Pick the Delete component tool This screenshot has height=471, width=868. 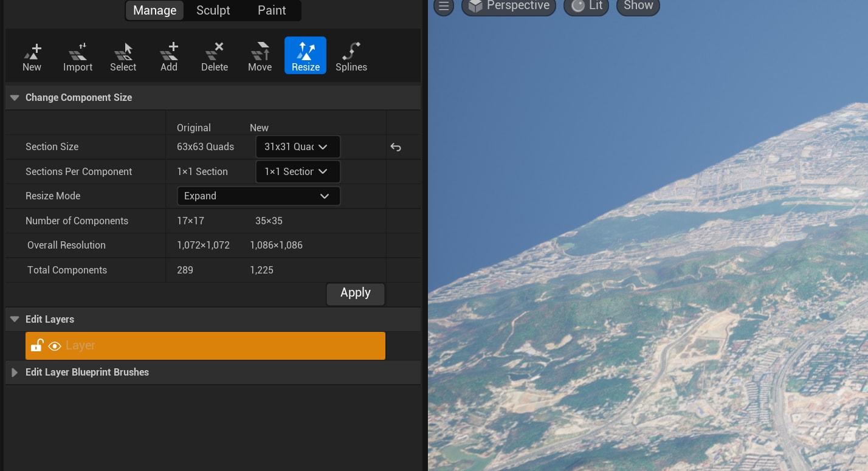pyautogui.click(x=215, y=57)
